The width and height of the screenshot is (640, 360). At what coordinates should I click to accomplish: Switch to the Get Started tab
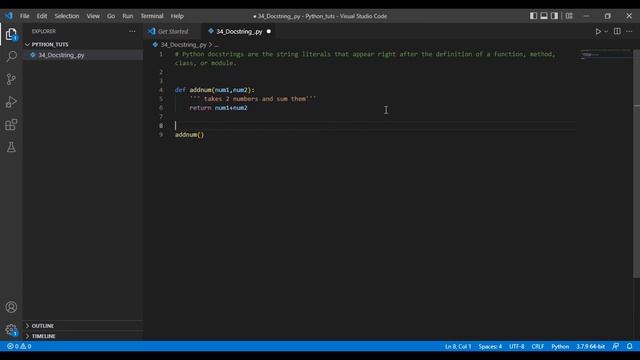click(173, 31)
